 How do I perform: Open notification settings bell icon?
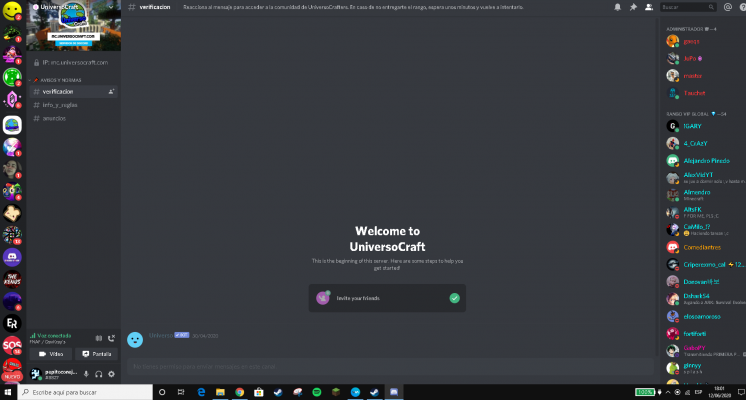[x=618, y=7]
